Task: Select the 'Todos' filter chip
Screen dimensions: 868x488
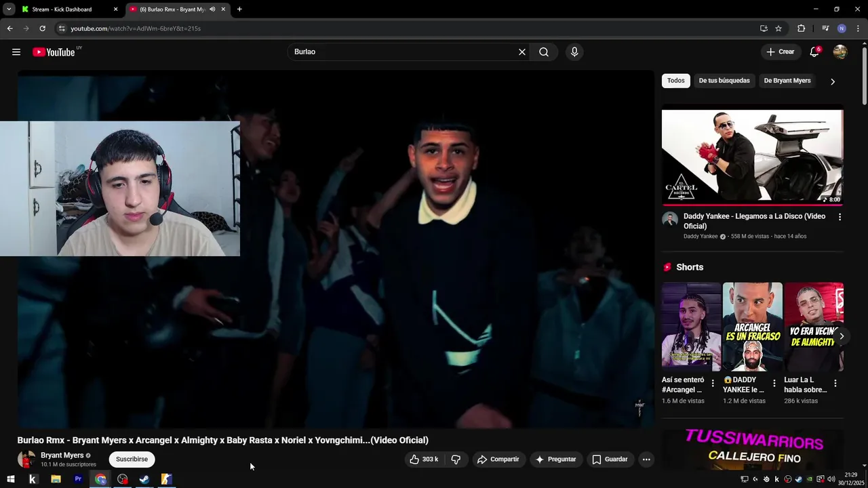Action: tap(676, 81)
